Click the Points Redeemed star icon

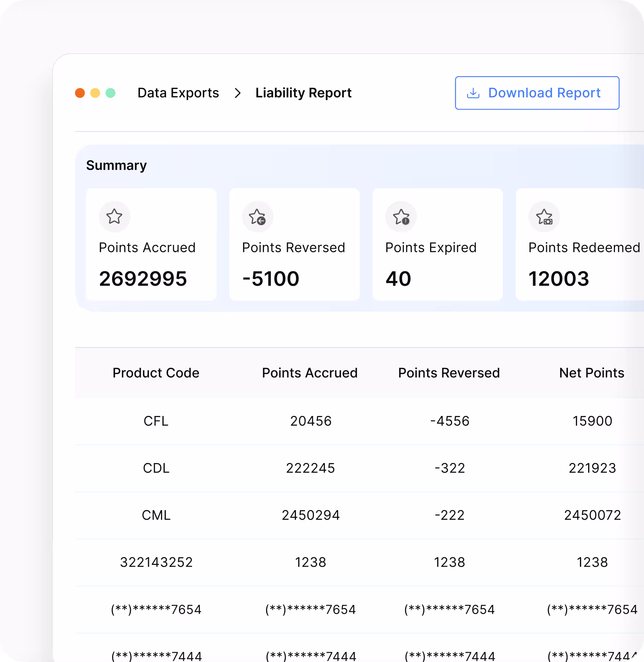pyautogui.click(x=544, y=217)
